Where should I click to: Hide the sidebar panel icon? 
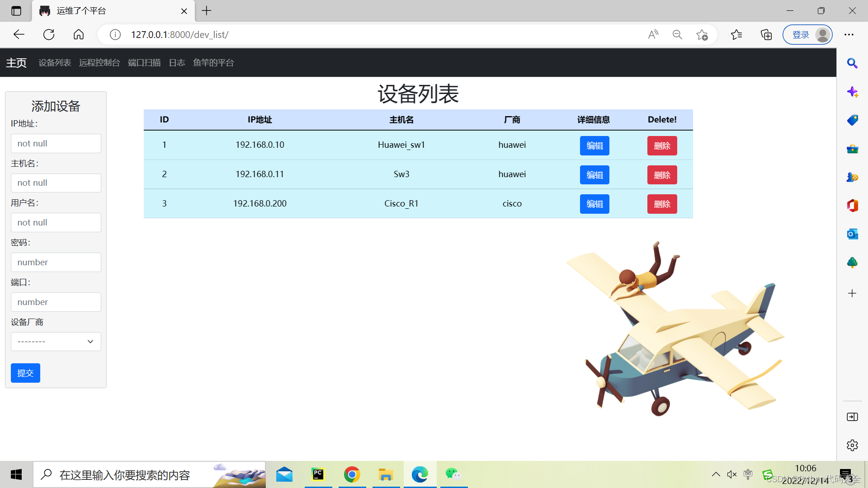pyautogui.click(x=852, y=417)
